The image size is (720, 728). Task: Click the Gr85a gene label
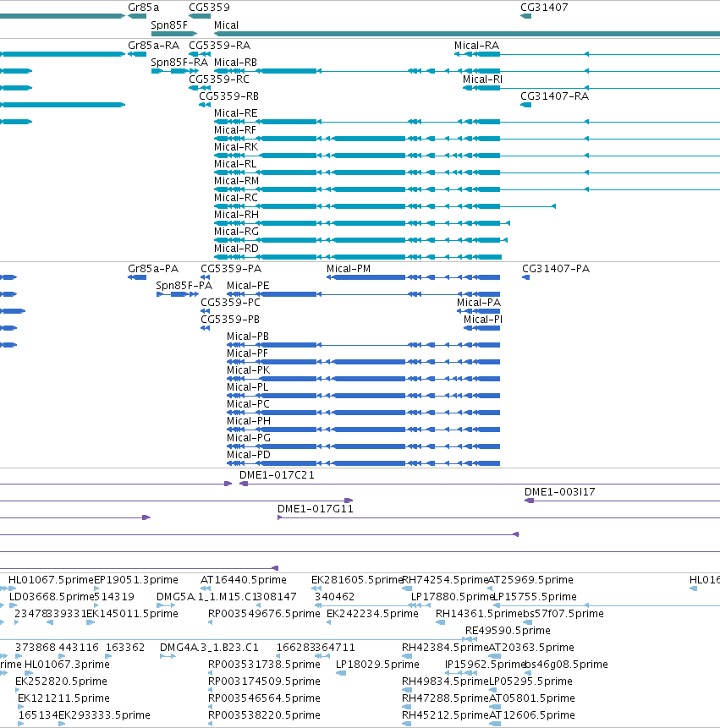click(144, 8)
